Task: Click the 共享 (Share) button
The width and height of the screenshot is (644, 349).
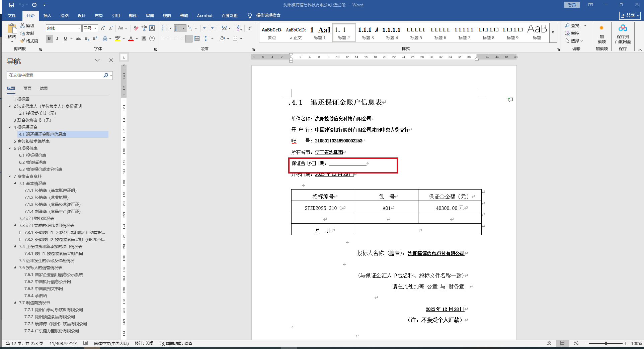Action: click(630, 16)
